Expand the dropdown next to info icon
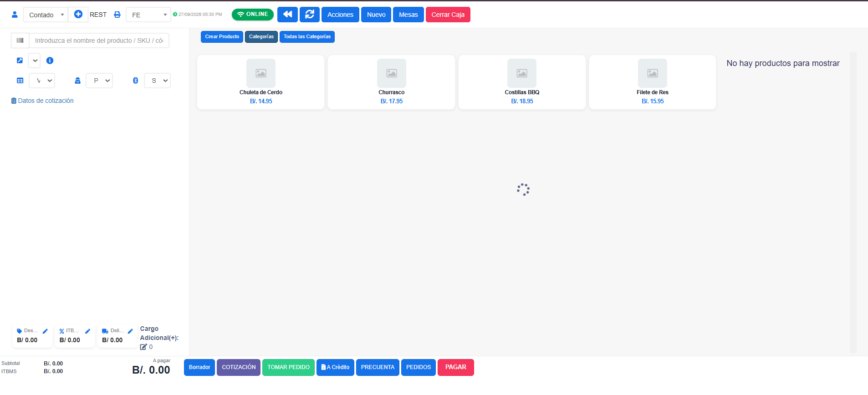 tap(35, 61)
